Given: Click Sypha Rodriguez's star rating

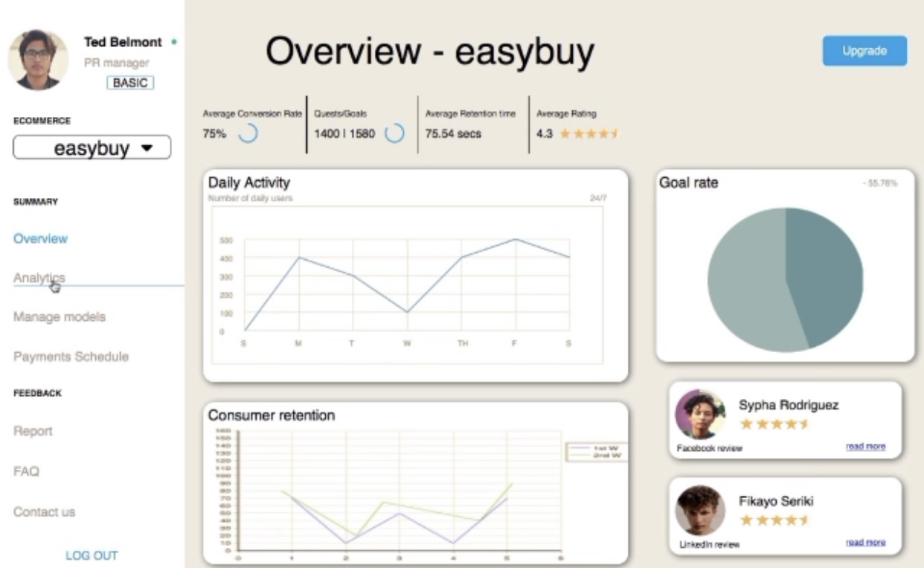Looking at the screenshot, I should pyautogui.click(x=774, y=424).
